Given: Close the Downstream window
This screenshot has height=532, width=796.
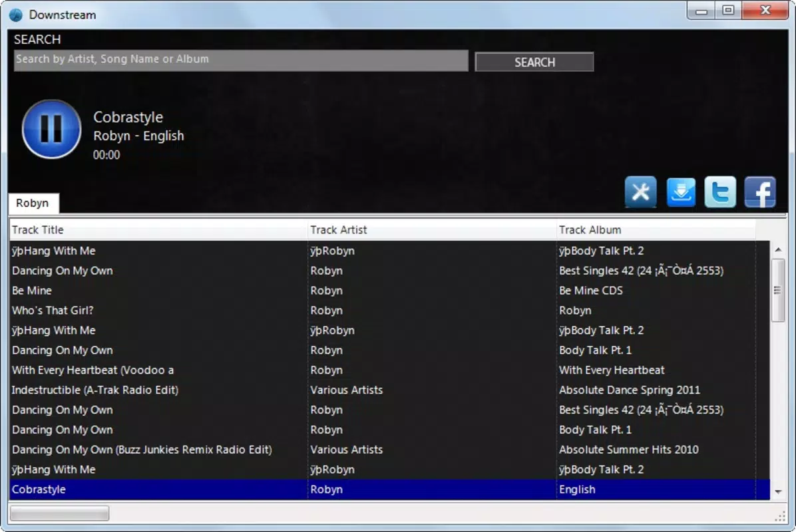Looking at the screenshot, I should (x=765, y=11).
